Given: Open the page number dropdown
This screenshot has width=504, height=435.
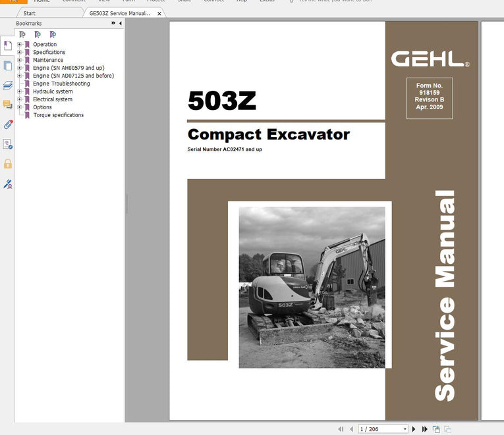Looking at the screenshot, I should (x=405, y=429).
